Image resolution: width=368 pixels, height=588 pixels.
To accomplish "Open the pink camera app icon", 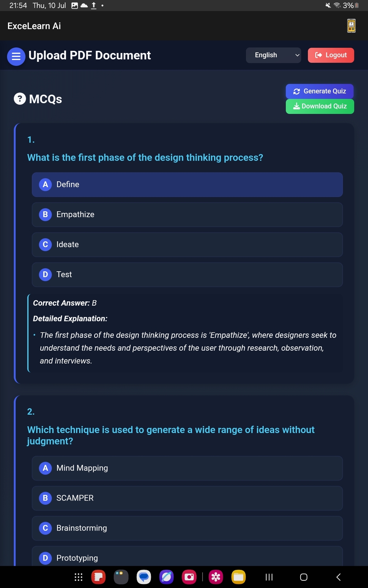I will (189, 577).
